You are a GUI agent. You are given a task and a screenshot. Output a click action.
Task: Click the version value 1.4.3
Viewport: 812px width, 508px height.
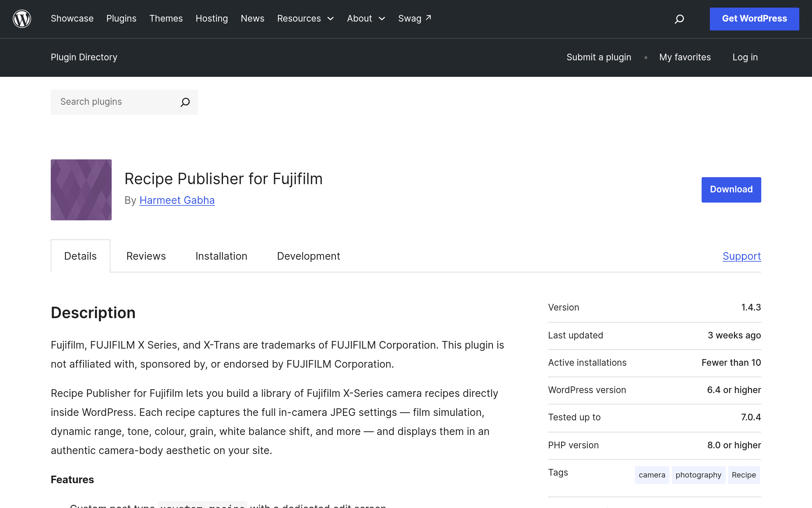pos(751,307)
